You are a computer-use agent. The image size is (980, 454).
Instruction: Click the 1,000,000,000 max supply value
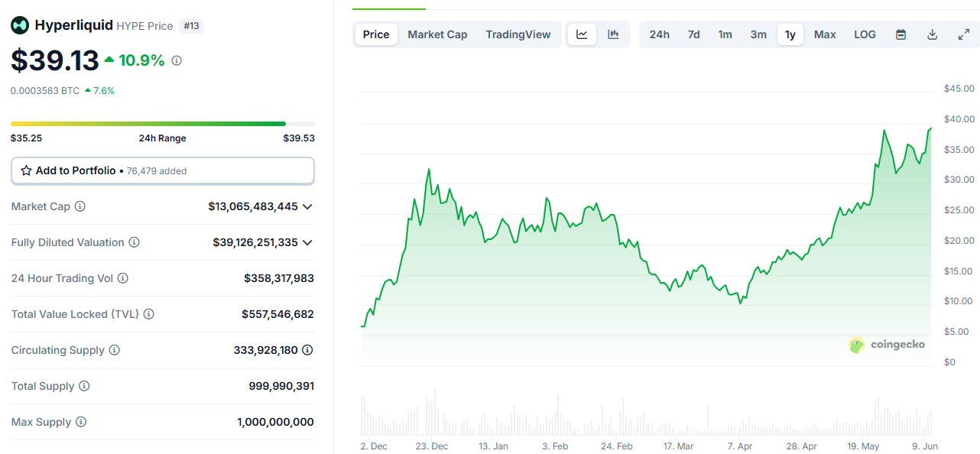click(x=275, y=422)
